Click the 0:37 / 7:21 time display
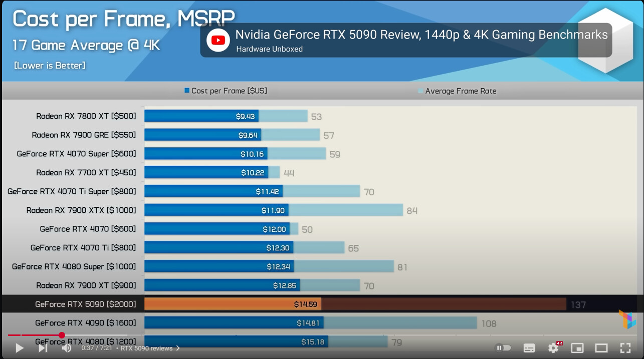This screenshot has height=359, width=644. 97,348
